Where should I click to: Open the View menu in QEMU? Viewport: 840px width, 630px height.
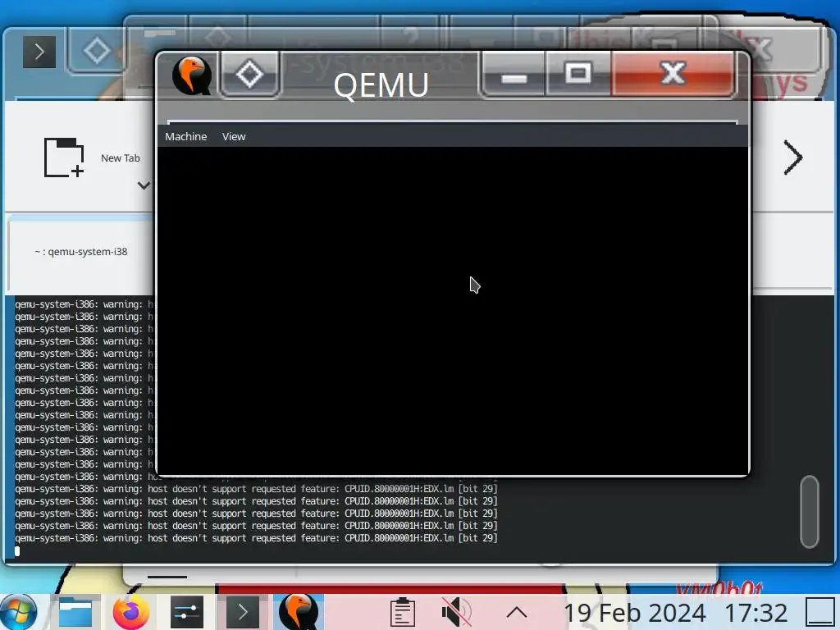click(234, 137)
